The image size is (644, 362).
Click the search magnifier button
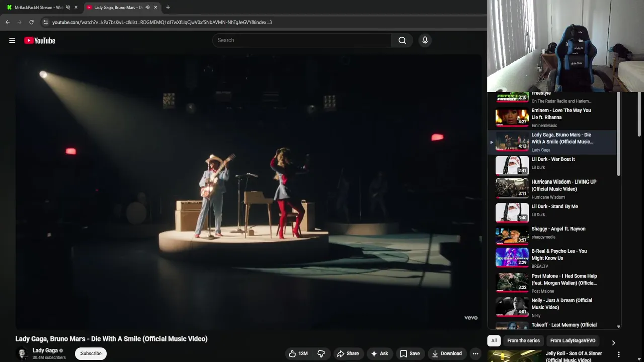click(402, 40)
